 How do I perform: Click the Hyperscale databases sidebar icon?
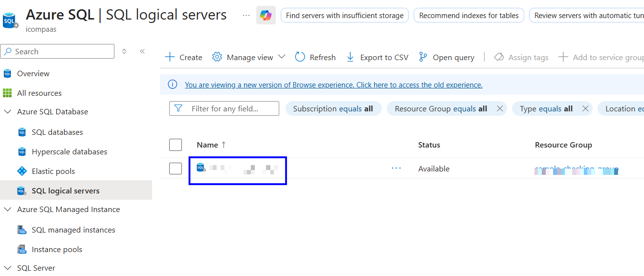(22, 152)
